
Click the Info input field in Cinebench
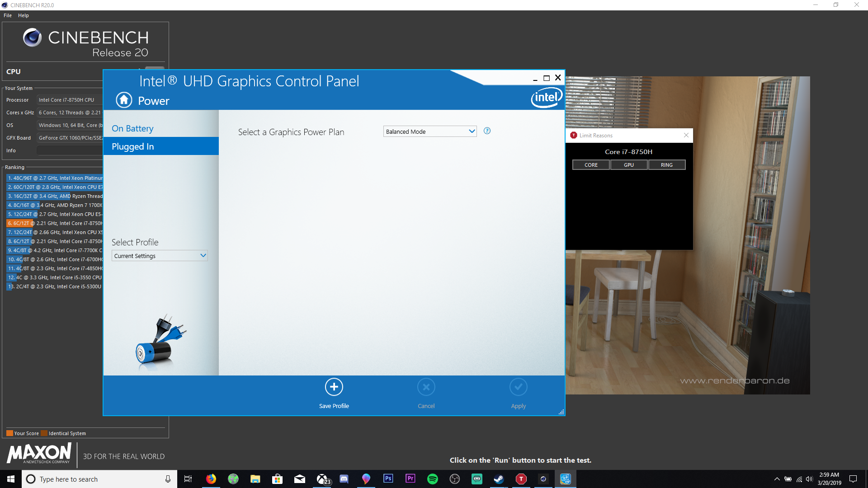[70, 150]
